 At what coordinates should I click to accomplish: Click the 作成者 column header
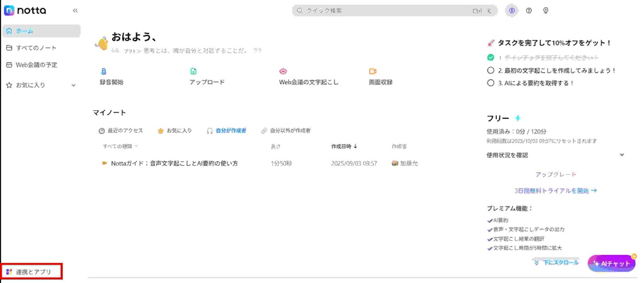(399, 147)
